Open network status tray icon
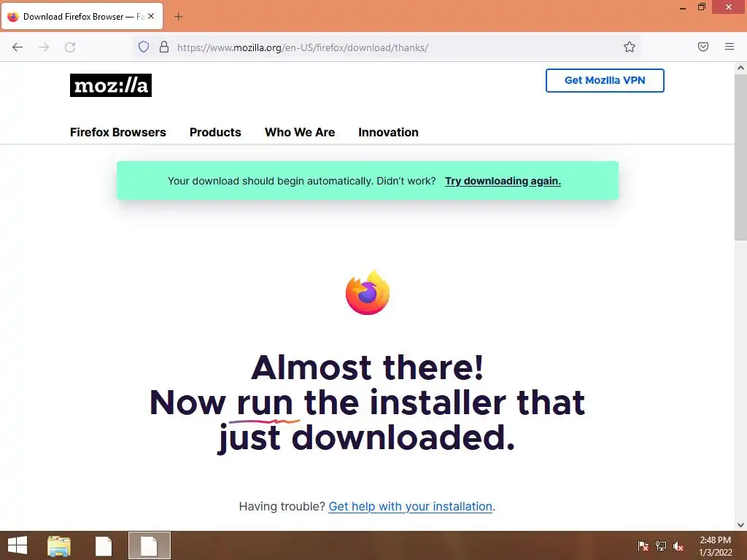This screenshot has width=747, height=560. [x=661, y=545]
